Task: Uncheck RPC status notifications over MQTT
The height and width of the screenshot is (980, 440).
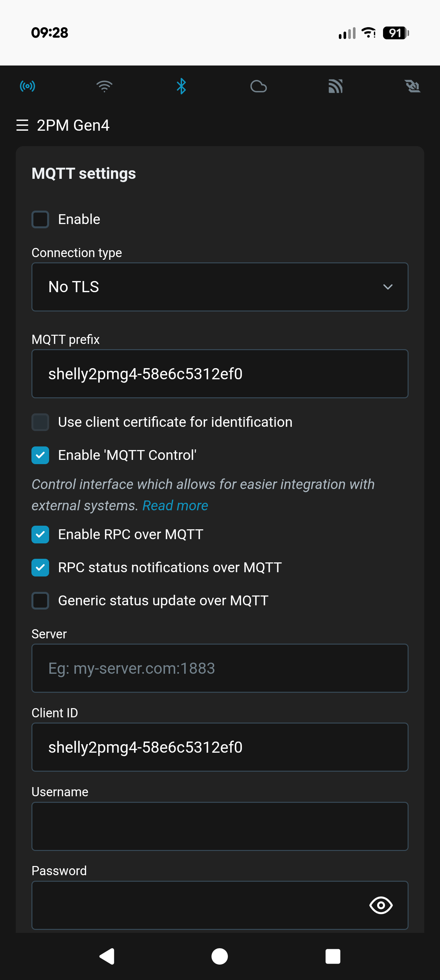Action: pos(40,568)
